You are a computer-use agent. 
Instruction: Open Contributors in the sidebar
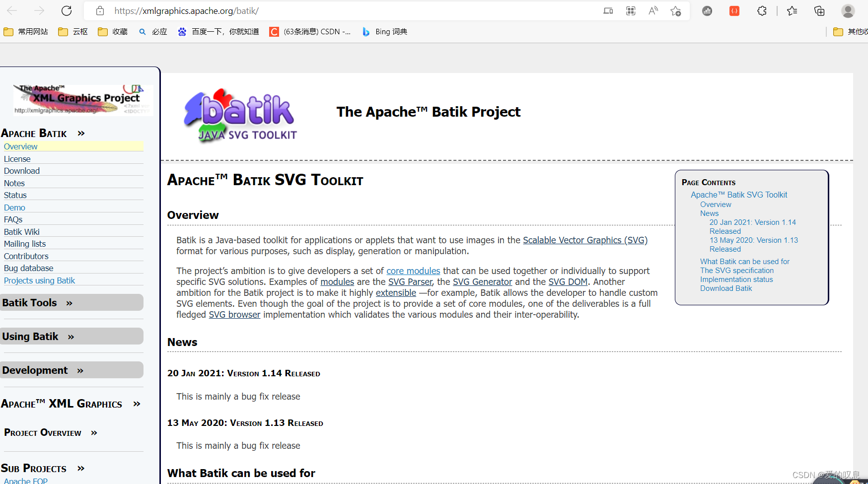(26, 256)
